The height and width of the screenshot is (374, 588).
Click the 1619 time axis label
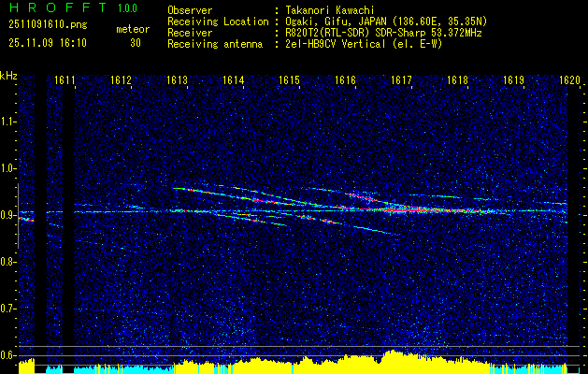pyautogui.click(x=513, y=80)
